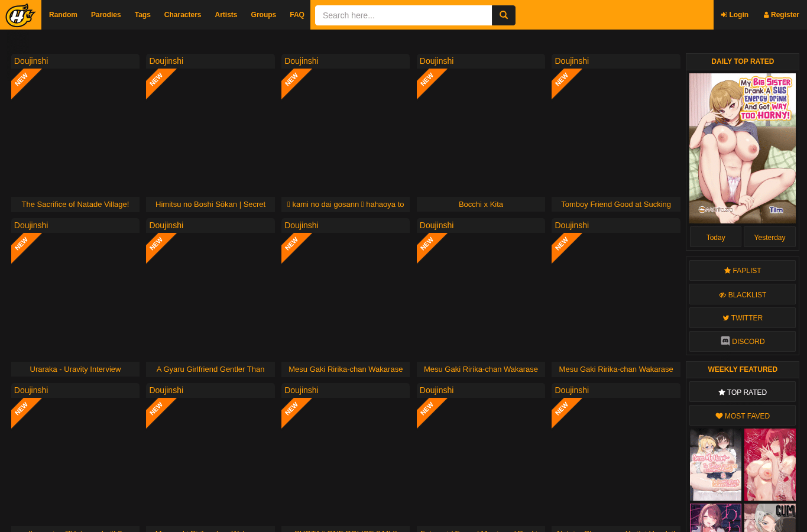The width and height of the screenshot is (807, 532).
Task: Open the FAQ page
Action: (297, 15)
